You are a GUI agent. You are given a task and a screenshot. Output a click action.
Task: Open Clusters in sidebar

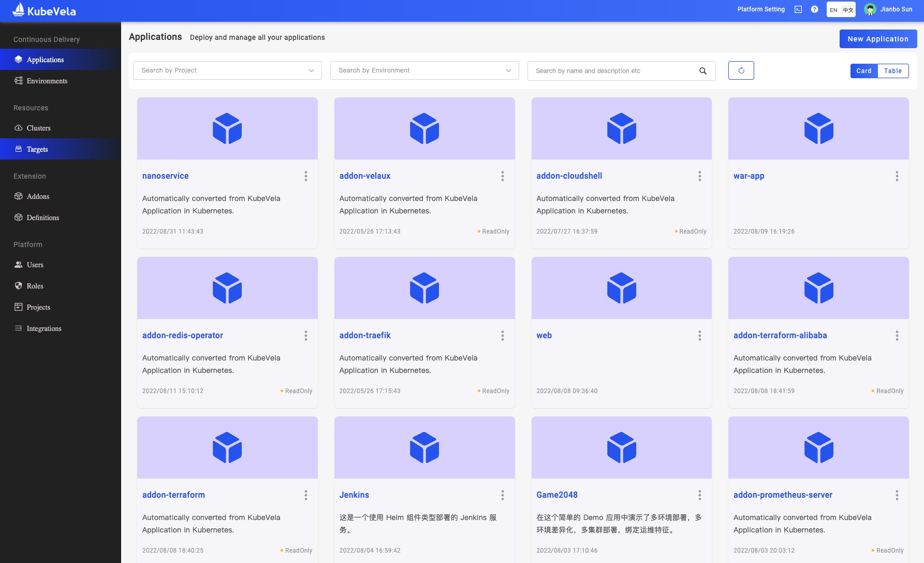(x=61, y=128)
